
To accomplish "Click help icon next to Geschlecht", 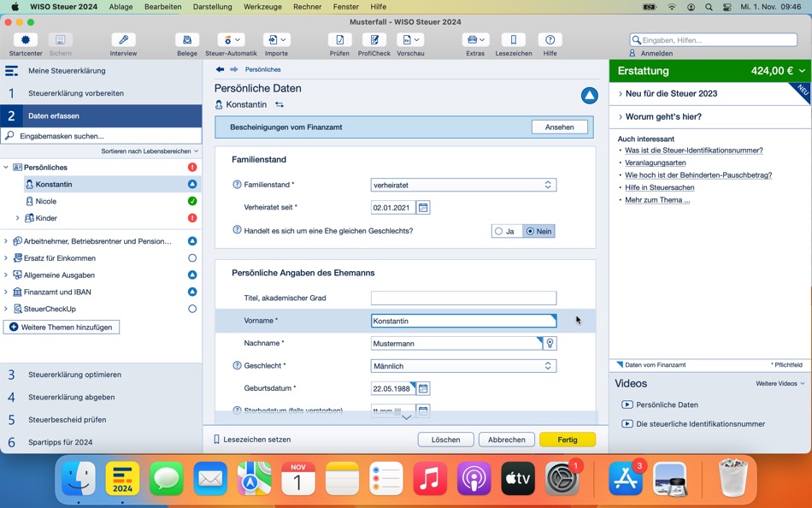I will [x=237, y=365].
